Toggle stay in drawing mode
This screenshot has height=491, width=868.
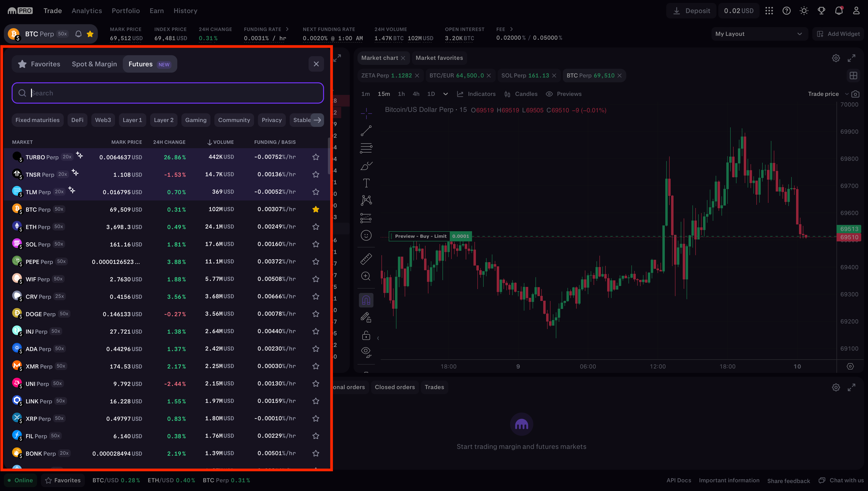(366, 317)
